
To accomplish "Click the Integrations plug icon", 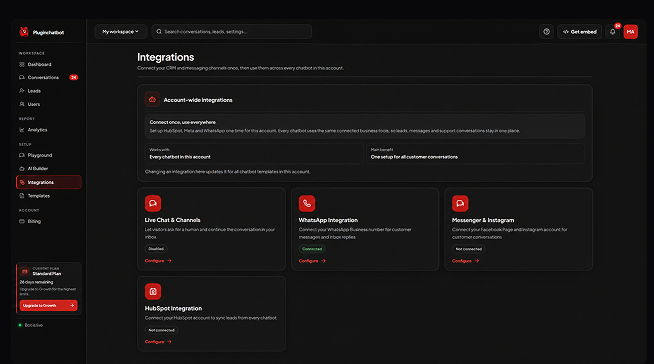I will (x=22, y=182).
